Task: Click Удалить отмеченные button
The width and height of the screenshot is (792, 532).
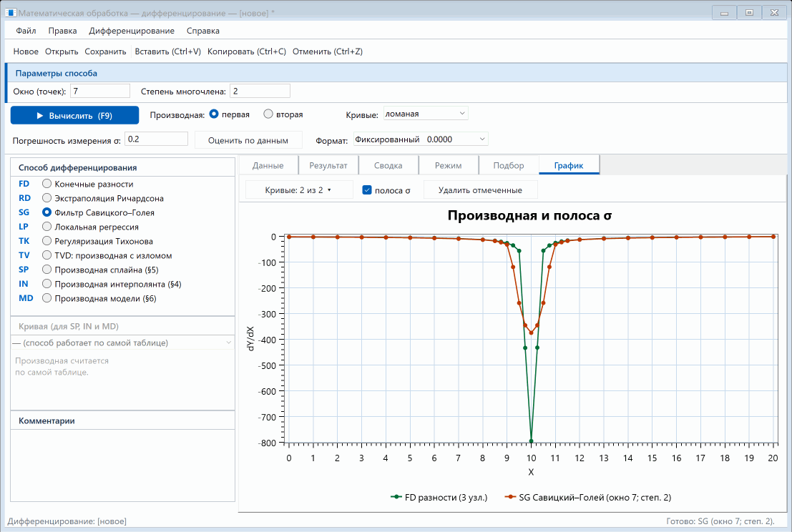Action: pyautogui.click(x=480, y=190)
